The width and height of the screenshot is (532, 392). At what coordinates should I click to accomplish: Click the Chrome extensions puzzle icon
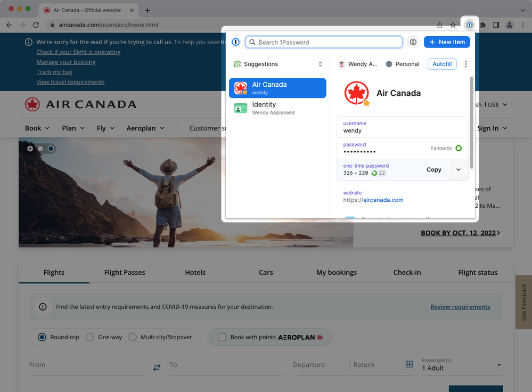pos(483,25)
